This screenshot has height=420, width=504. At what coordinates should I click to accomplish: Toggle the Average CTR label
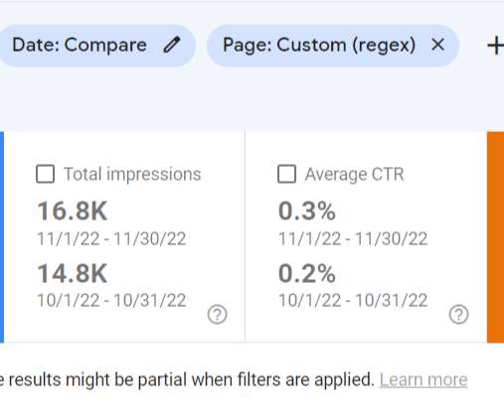click(x=354, y=174)
